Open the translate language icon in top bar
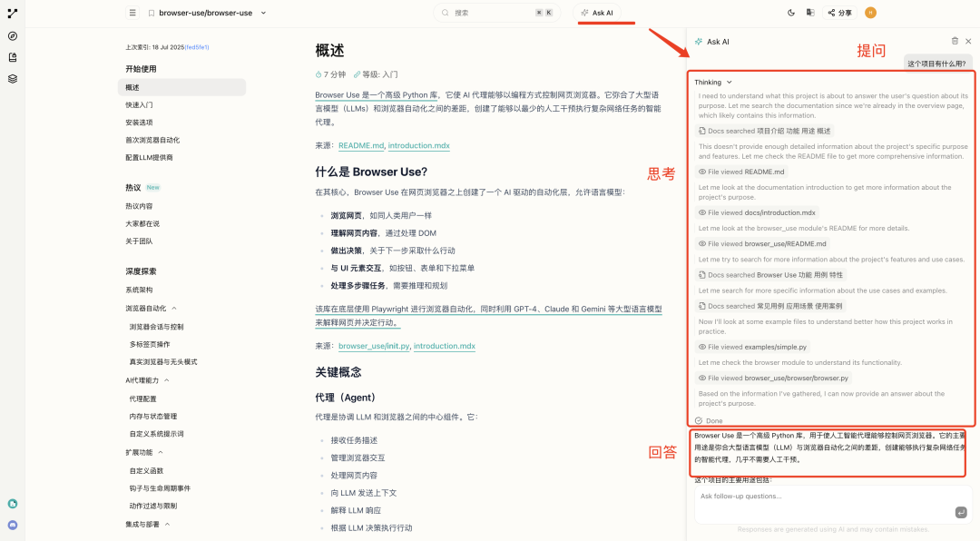This screenshot has height=541, width=980. pos(810,13)
